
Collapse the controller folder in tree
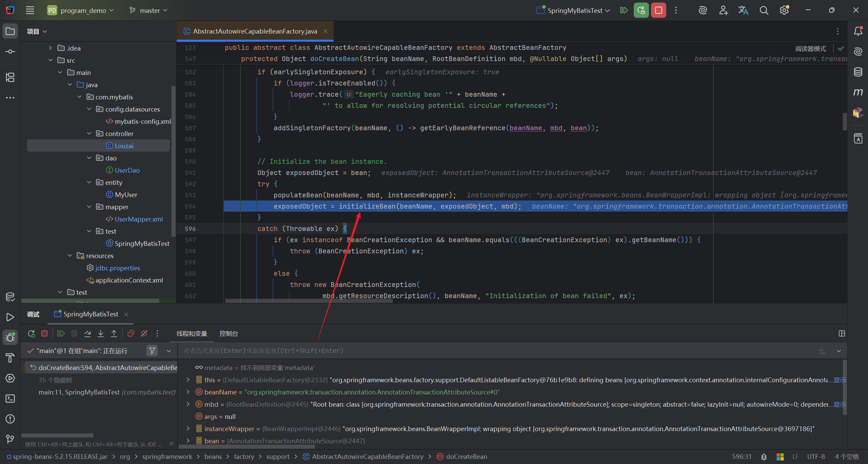point(89,134)
